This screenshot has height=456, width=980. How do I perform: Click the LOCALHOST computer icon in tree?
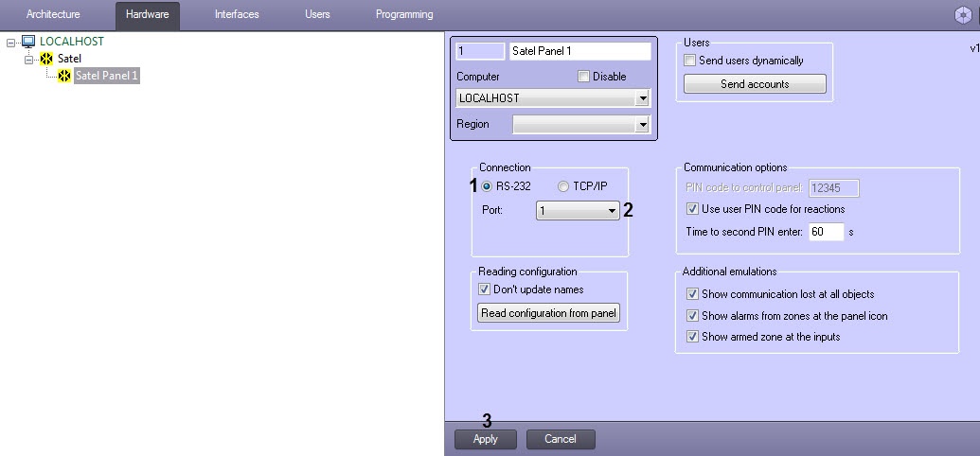[28, 42]
